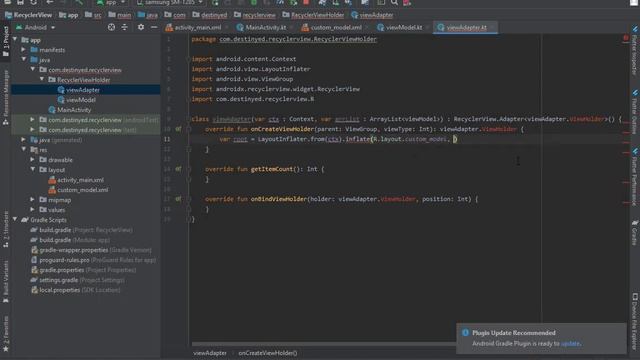
Task: Switch to the viewModel.kt tab
Action: (x=401, y=27)
